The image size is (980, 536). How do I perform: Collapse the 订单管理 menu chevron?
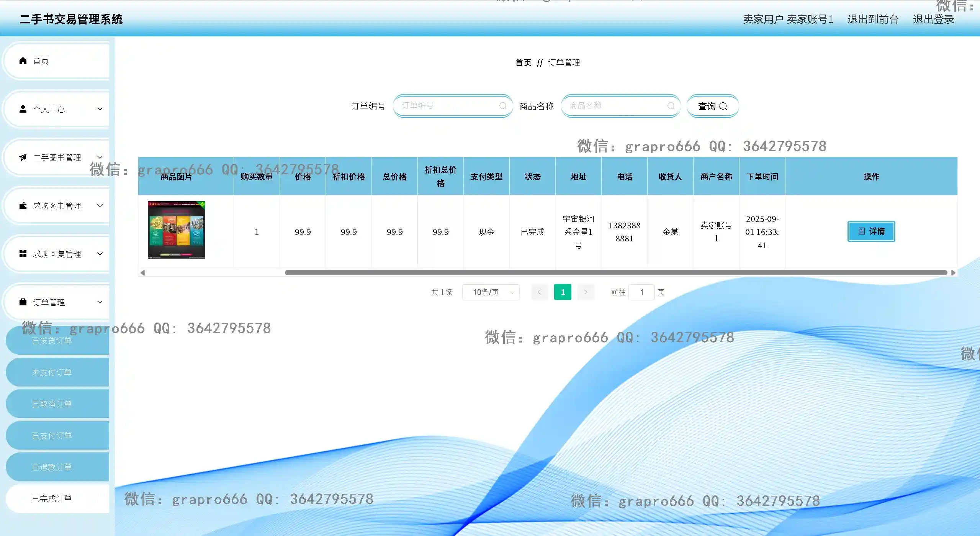point(100,302)
